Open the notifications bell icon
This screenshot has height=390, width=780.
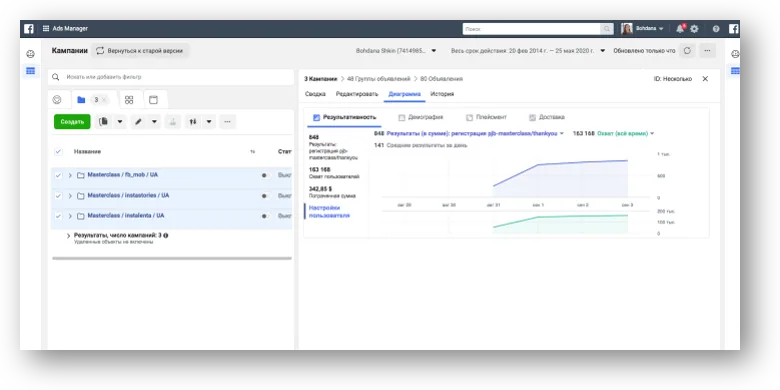680,29
